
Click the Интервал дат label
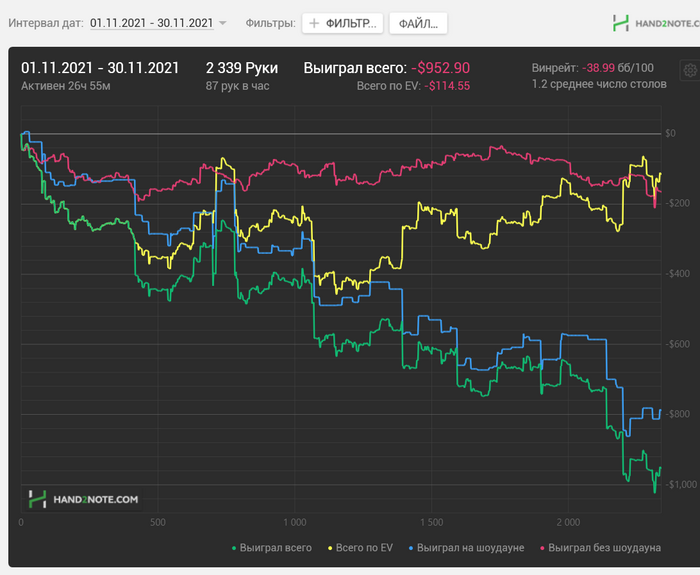(46, 23)
